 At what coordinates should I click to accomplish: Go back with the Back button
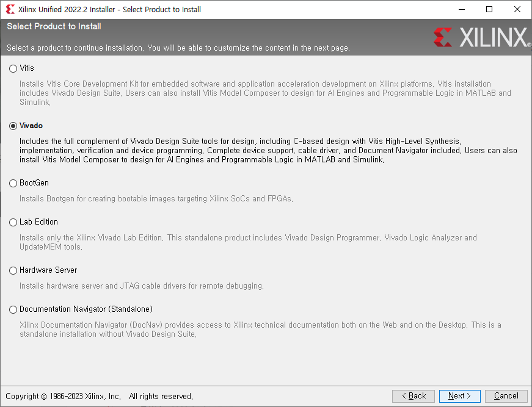point(414,396)
